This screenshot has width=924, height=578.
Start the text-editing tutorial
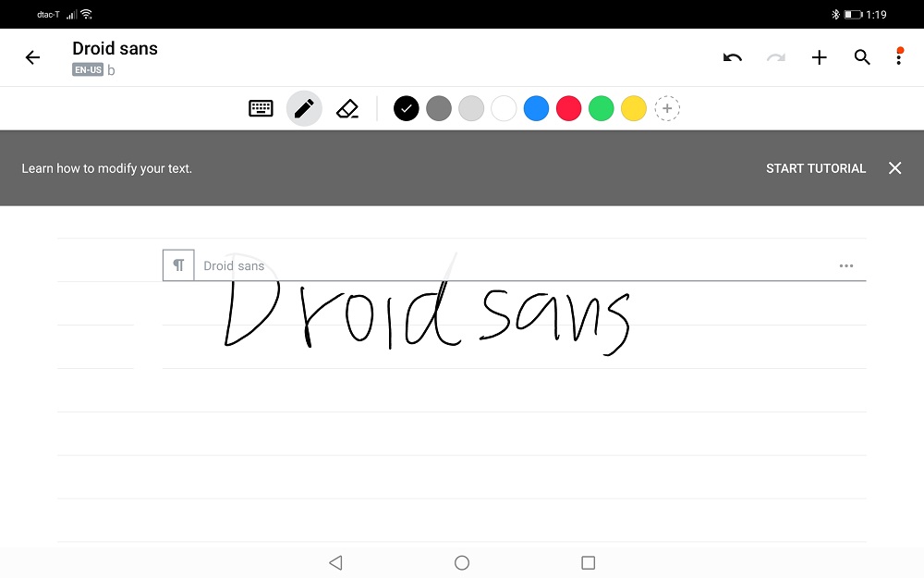tap(816, 168)
